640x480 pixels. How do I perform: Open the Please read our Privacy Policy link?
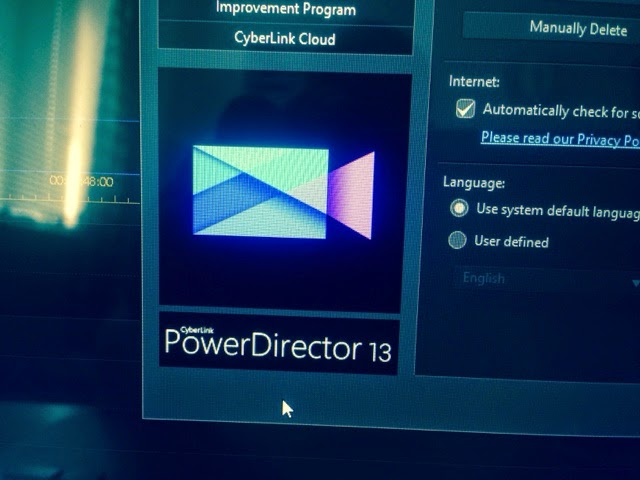[x=560, y=139]
